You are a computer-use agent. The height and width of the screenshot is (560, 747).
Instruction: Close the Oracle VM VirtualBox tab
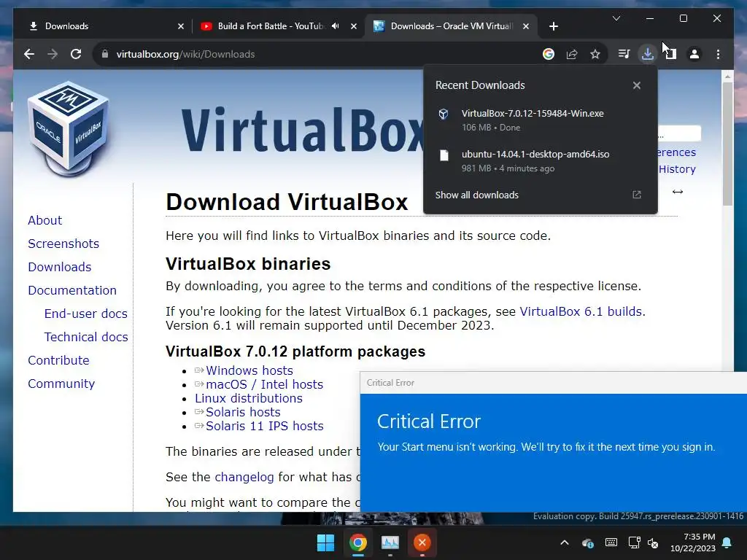click(x=526, y=26)
